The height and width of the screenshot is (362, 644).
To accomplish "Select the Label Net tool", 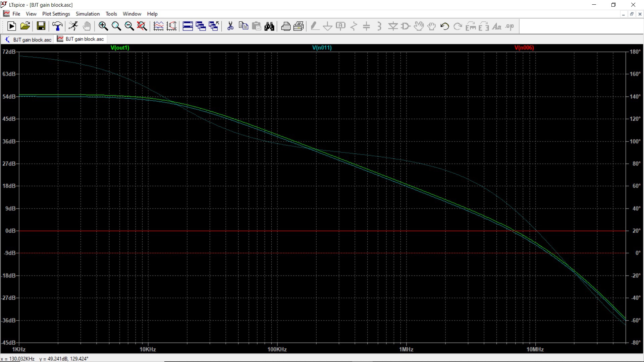I will (x=341, y=26).
